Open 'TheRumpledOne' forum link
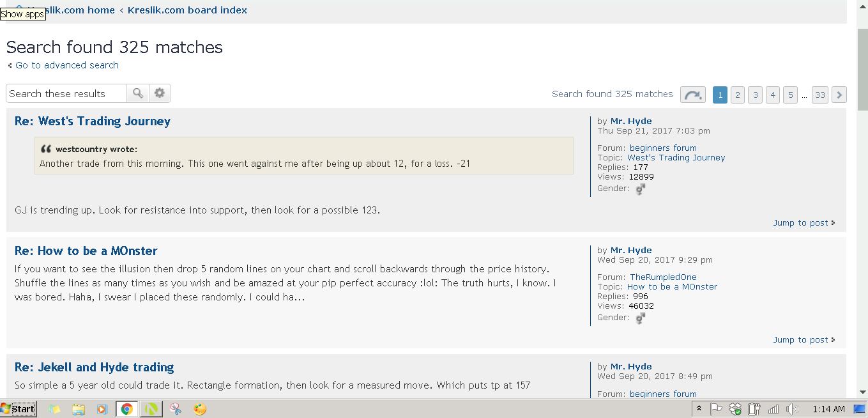Image resolution: width=868 pixels, height=418 pixels. [x=663, y=277]
